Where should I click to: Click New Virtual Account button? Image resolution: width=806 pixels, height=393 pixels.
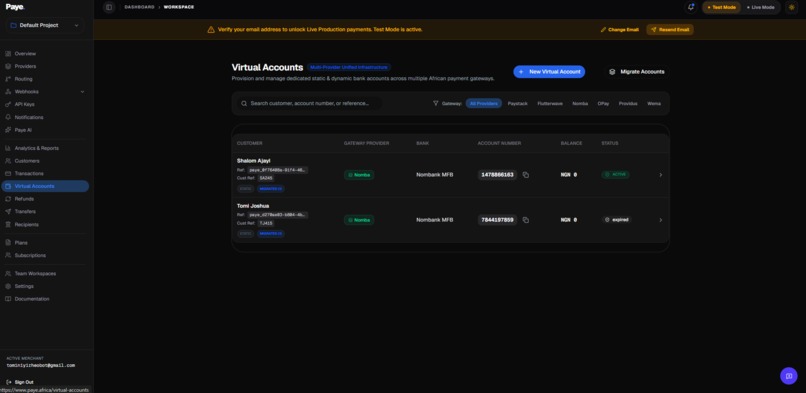pos(549,72)
